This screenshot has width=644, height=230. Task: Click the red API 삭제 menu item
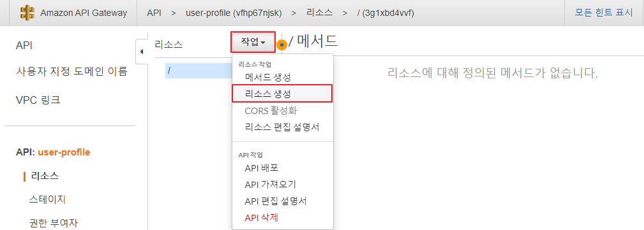pos(261,218)
